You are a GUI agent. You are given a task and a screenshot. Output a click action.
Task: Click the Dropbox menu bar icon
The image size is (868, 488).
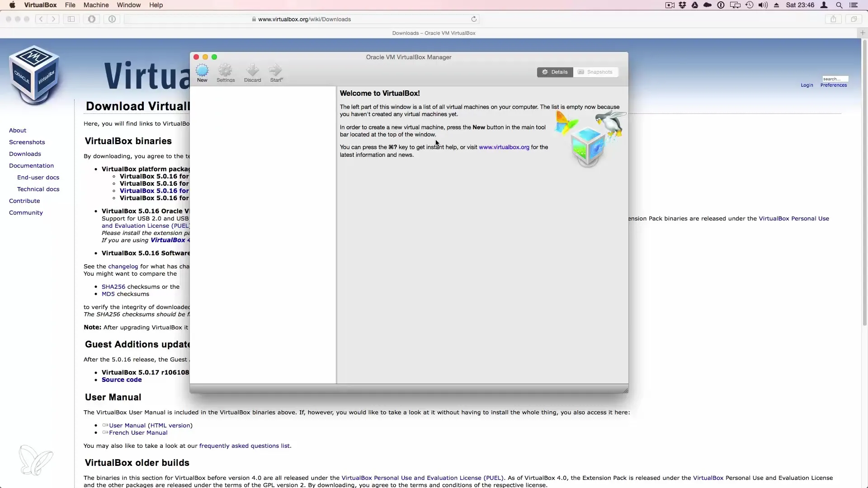pyautogui.click(x=683, y=5)
